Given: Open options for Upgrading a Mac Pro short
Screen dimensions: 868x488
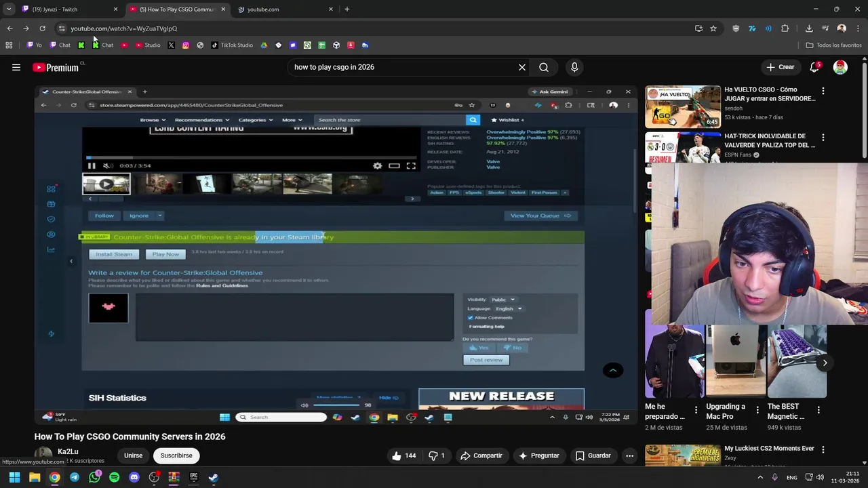Looking at the screenshot, I should pyautogui.click(x=757, y=410).
